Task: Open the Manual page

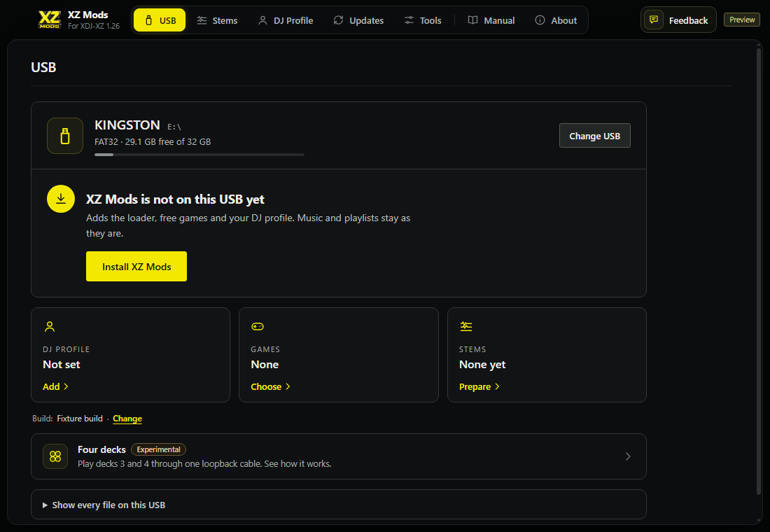Action: pyautogui.click(x=491, y=20)
